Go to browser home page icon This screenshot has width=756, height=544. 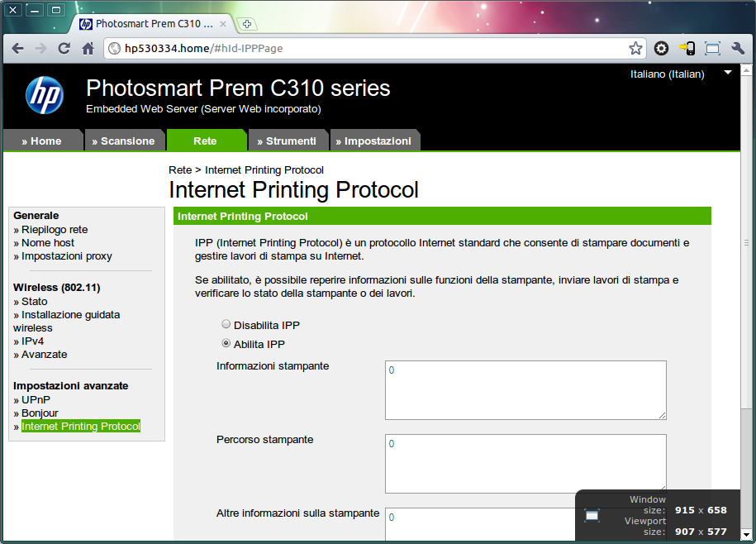pyautogui.click(x=88, y=48)
